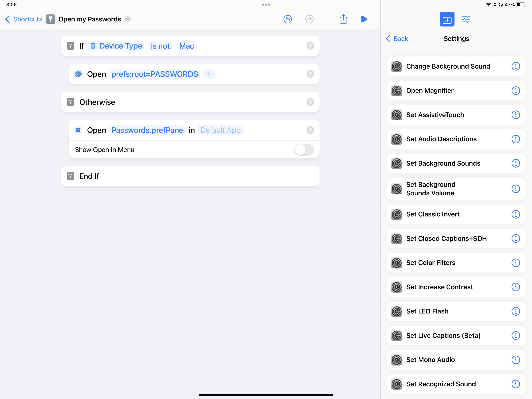This screenshot has height=399, width=532.
Task: Show info for Set Closed Captions+SDH
Action: pyautogui.click(x=515, y=238)
